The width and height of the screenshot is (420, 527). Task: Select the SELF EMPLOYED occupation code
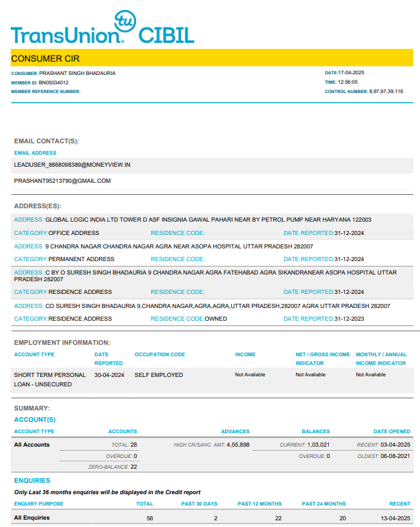click(159, 375)
